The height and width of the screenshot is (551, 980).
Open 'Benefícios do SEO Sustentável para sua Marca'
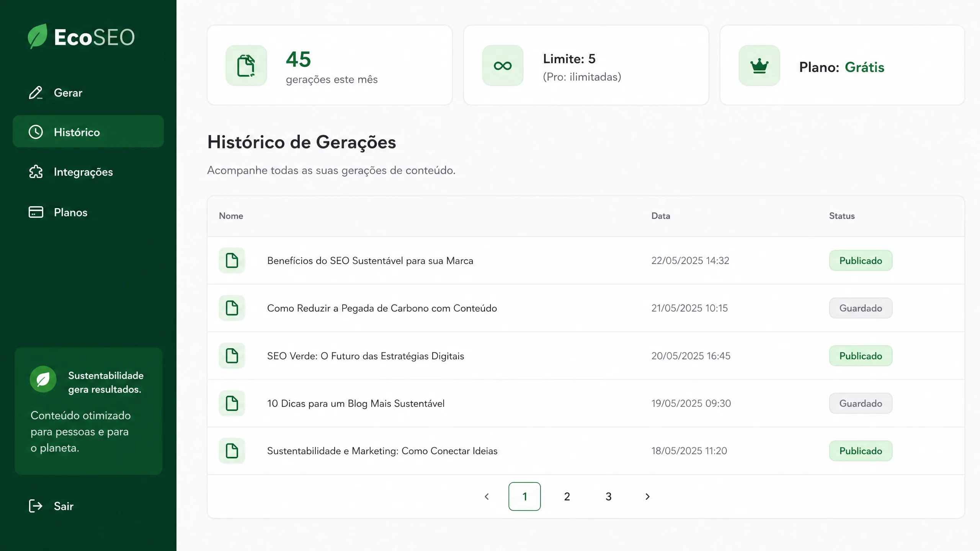point(370,261)
